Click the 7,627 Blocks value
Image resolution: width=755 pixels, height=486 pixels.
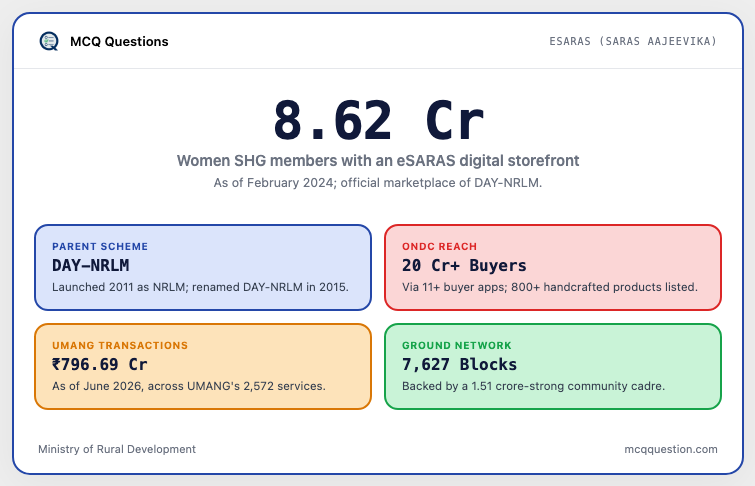pos(459,365)
